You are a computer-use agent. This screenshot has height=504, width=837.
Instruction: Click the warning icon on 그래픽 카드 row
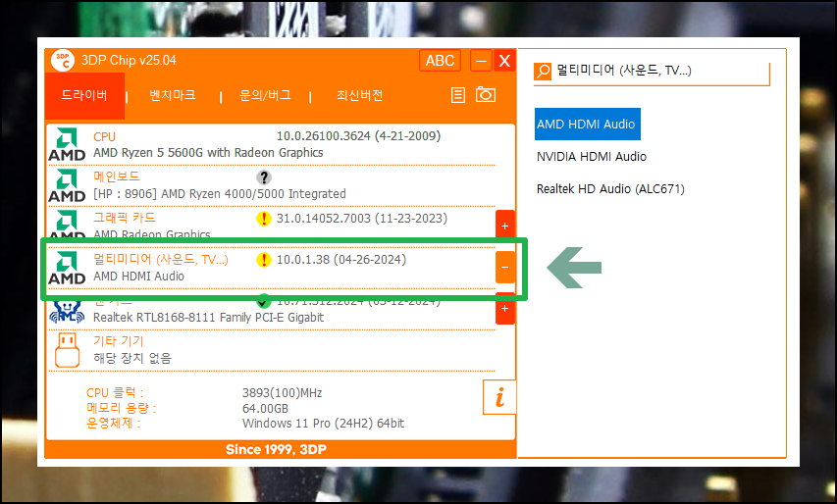(264, 219)
